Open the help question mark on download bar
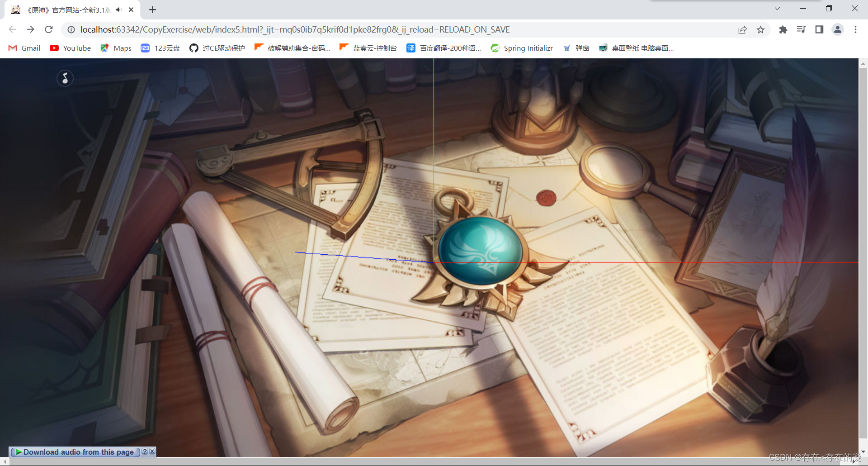868x466 pixels. coord(145,452)
